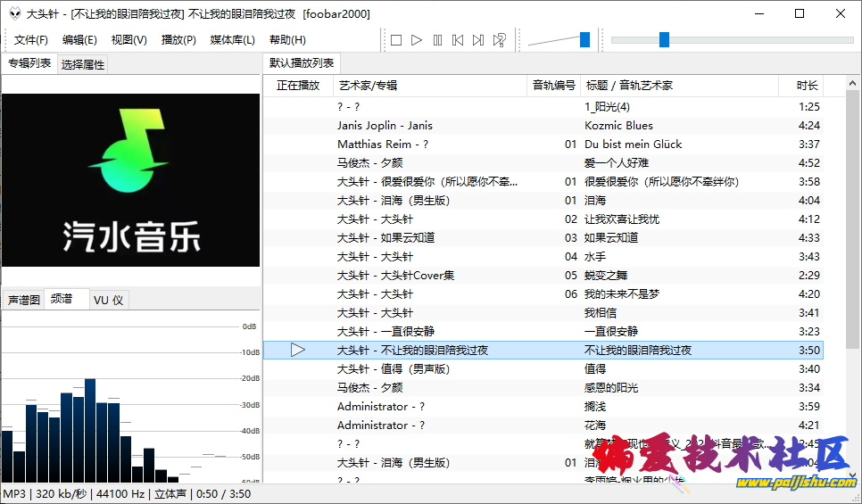
Task: Select the track 1_阳光(4)
Action: click(x=543, y=107)
